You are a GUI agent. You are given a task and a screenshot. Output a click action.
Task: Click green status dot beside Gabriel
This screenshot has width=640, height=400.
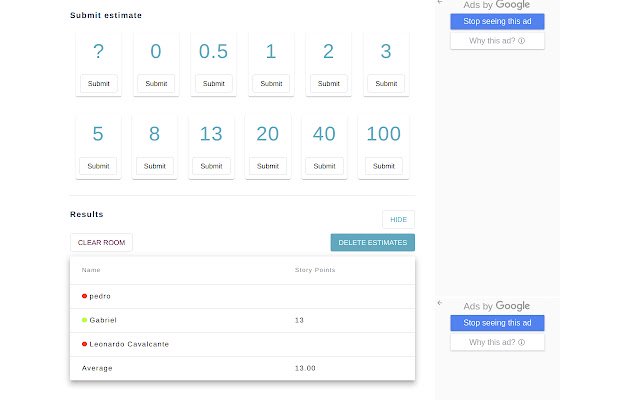pos(84,320)
